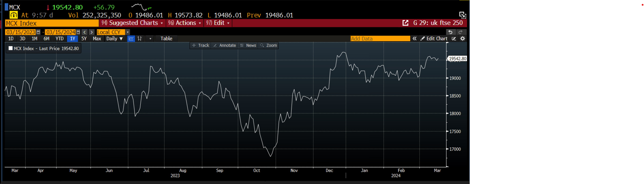Viewport: 644px width, 184px height.
Task: Select the 1M time range
Action: 34,39
